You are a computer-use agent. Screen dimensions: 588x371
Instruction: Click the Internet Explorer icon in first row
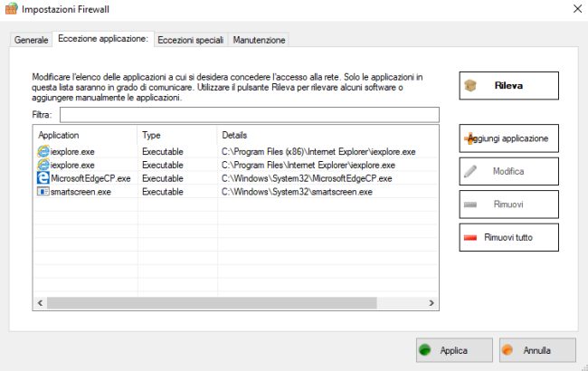pos(43,151)
